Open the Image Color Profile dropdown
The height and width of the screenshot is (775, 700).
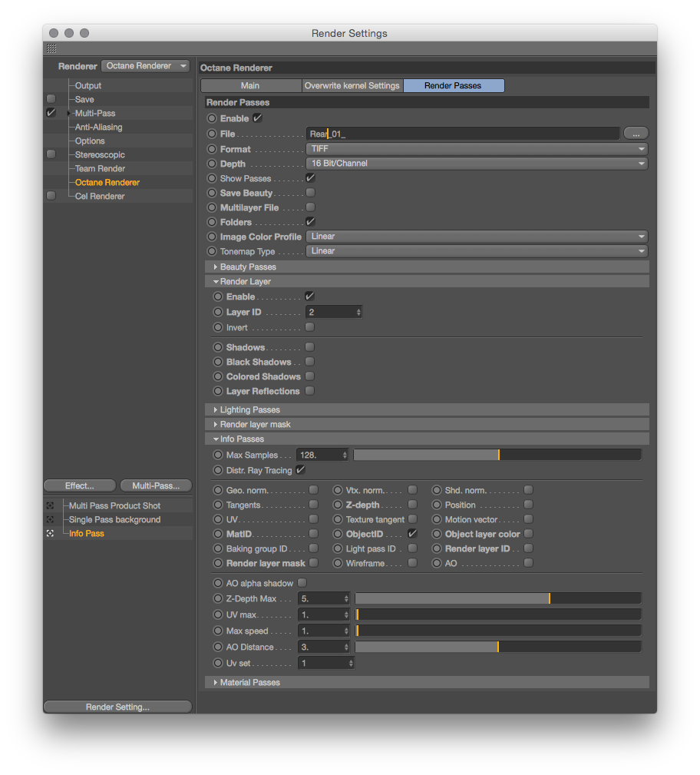pyautogui.click(x=477, y=237)
